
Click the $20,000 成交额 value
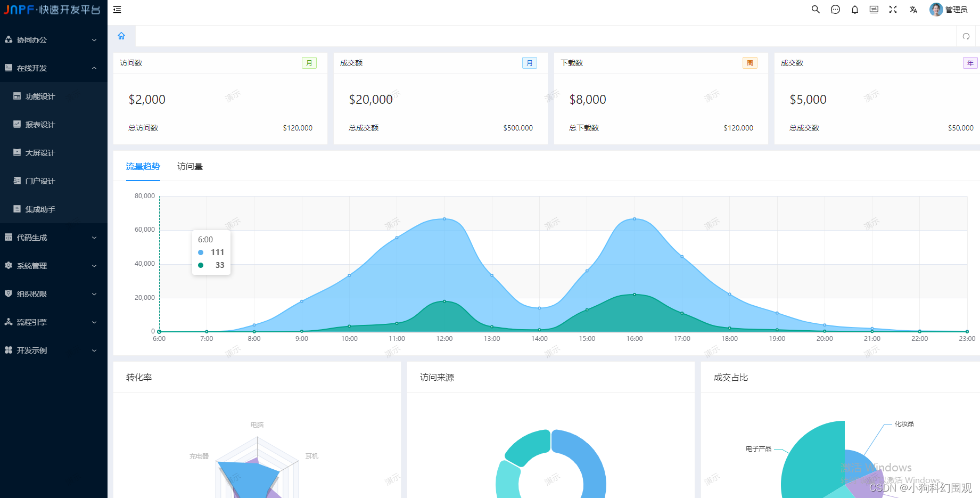(x=370, y=100)
